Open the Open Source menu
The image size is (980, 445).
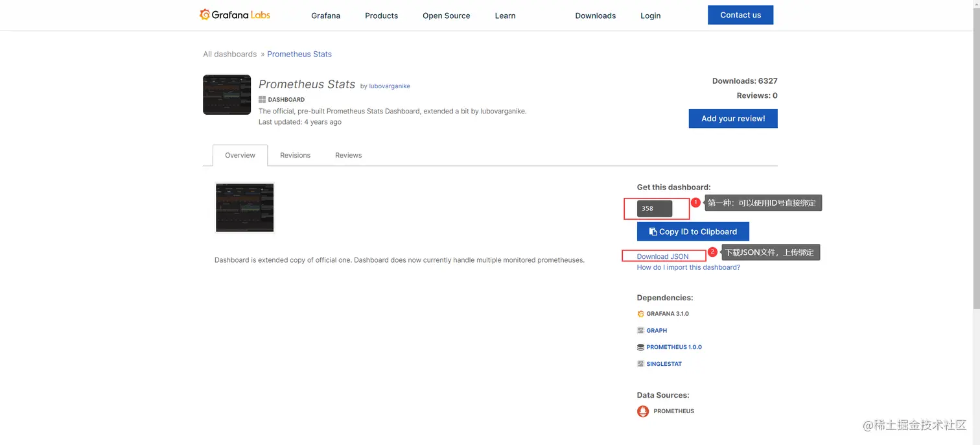click(x=447, y=16)
